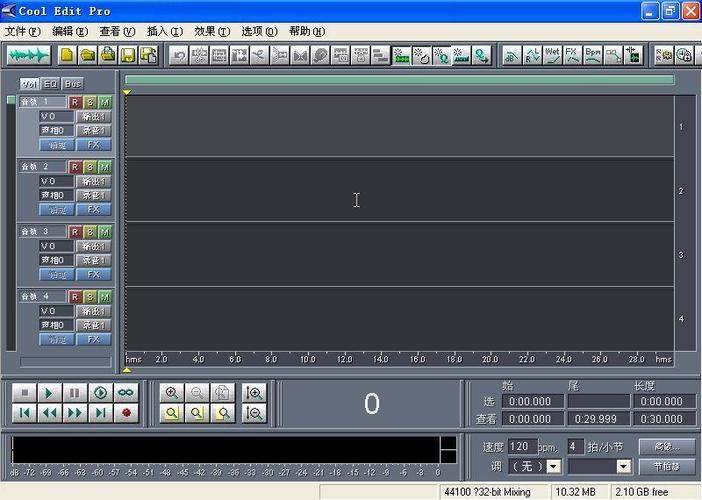Open the 帮助(H) menu
702x500 pixels.
[307, 31]
